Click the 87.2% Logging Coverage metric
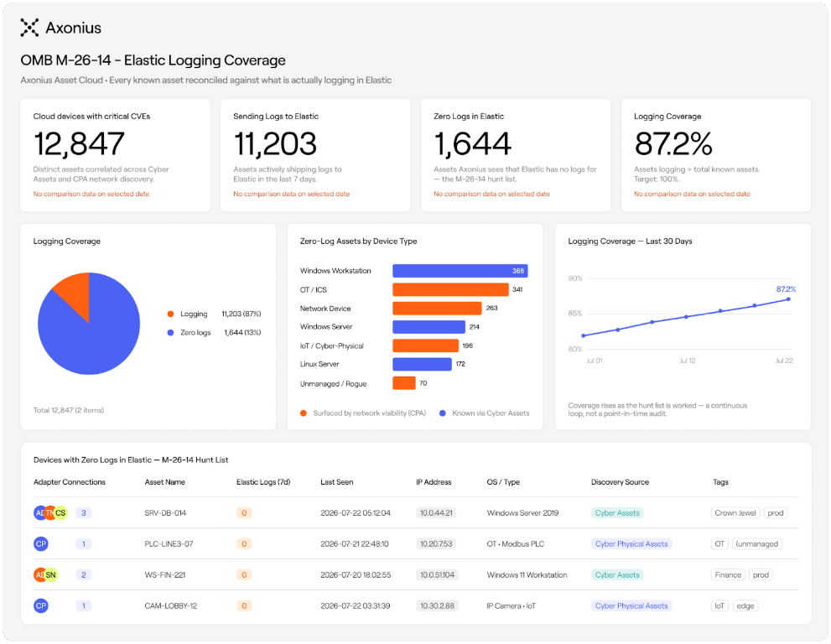Image resolution: width=831 pixels, height=644 pixels. coord(673,143)
